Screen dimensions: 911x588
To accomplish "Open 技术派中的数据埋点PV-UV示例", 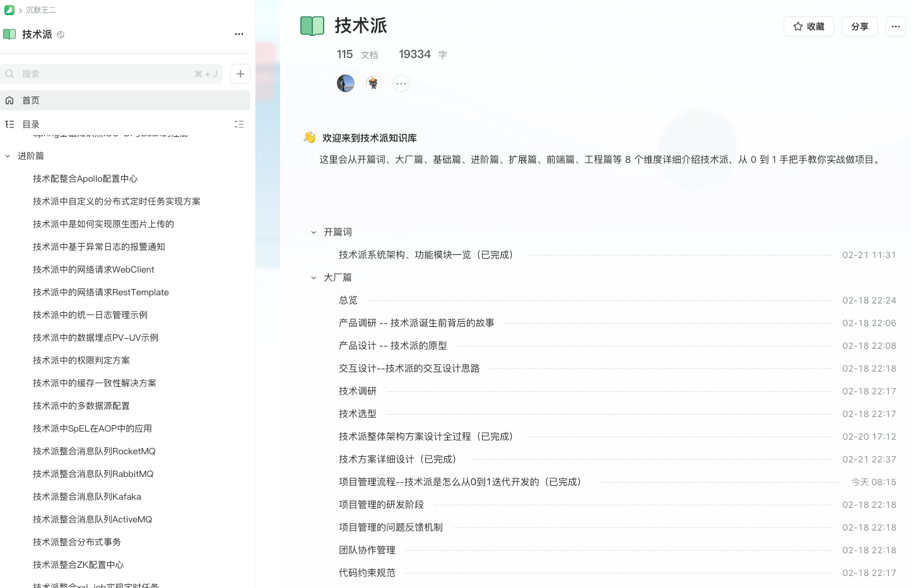I will click(96, 338).
